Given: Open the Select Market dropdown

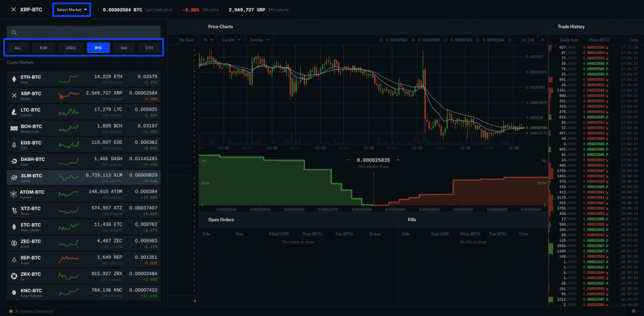Looking at the screenshot, I should 72,9.
